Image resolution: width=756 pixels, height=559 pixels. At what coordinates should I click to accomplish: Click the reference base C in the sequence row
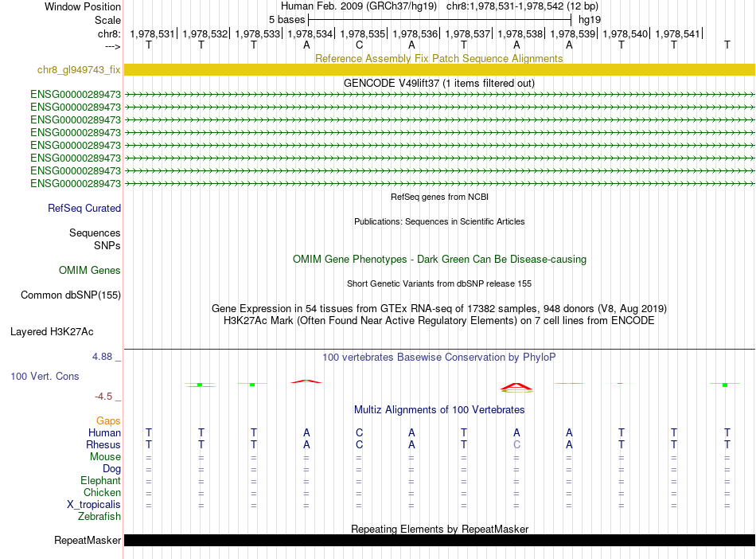pos(359,45)
